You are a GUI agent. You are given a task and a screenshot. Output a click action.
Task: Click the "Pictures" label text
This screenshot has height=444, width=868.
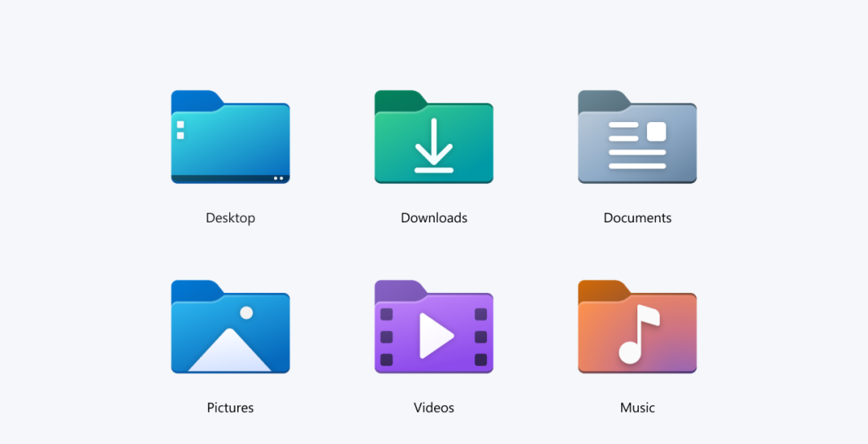click(x=230, y=408)
